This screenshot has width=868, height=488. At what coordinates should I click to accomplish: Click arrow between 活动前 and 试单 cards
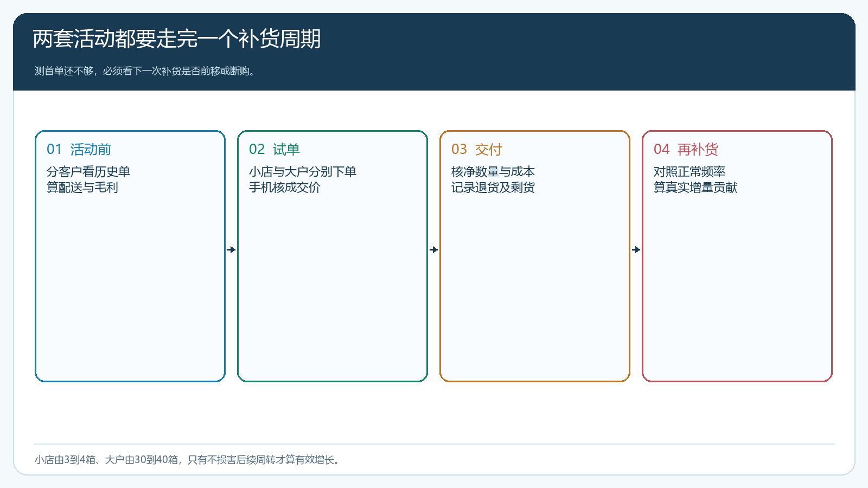click(232, 250)
